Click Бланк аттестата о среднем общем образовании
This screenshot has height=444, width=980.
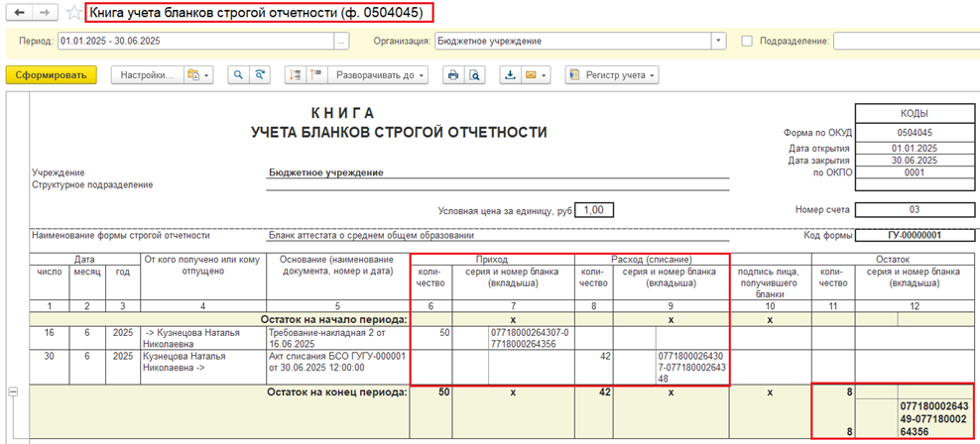pyautogui.click(x=371, y=236)
